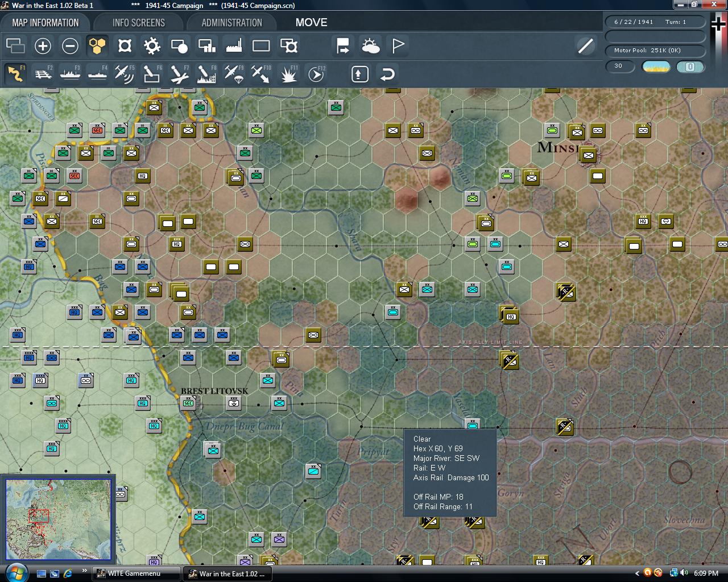728x582 pixels.
Task: Switch to WITE Gamemenu taskbar button
Action: click(136, 573)
